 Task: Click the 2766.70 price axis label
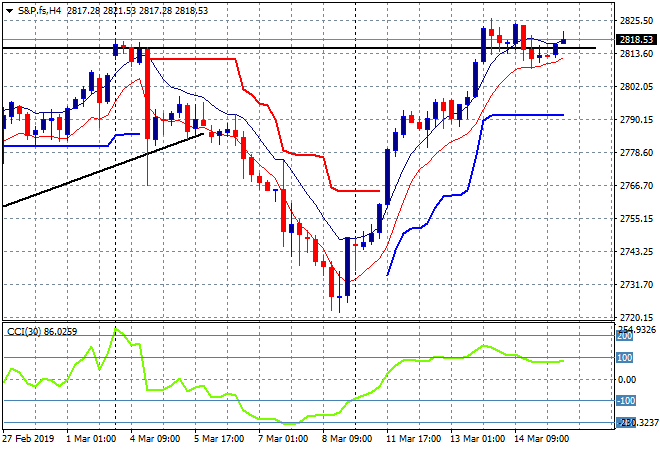[x=636, y=186]
